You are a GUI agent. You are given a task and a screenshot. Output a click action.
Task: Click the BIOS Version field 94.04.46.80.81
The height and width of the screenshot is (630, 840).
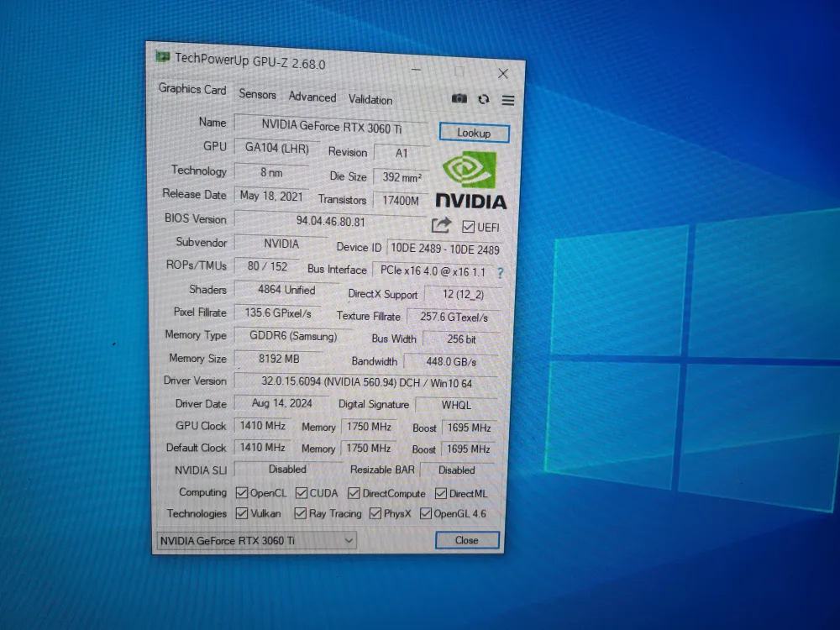330,221
